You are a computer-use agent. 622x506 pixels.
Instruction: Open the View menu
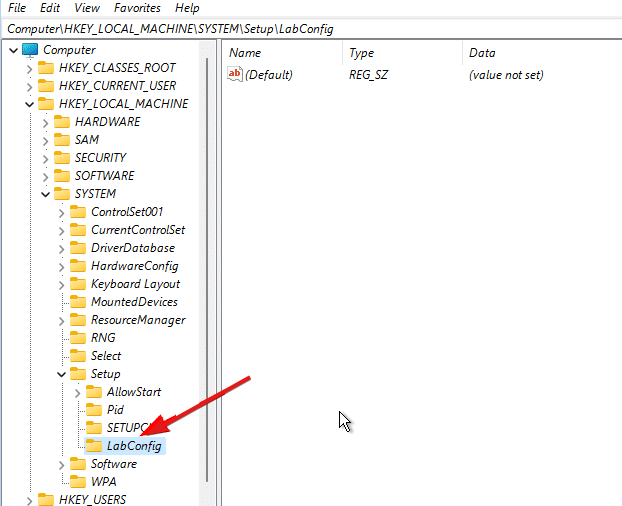click(87, 8)
